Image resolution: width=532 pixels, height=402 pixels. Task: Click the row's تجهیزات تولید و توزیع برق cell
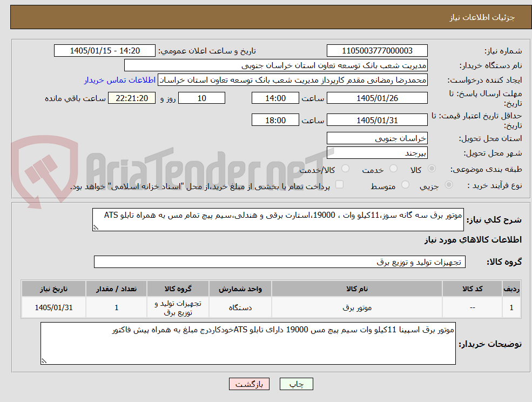178,307
